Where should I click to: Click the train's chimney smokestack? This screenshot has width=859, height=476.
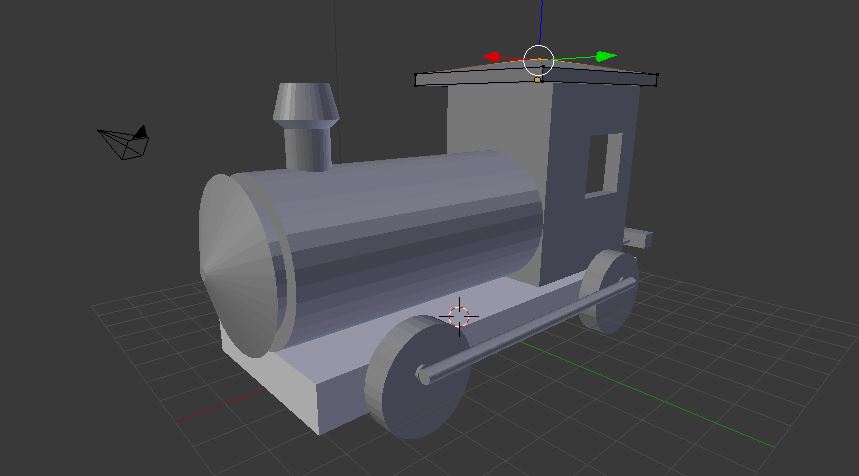pos(306,126)
